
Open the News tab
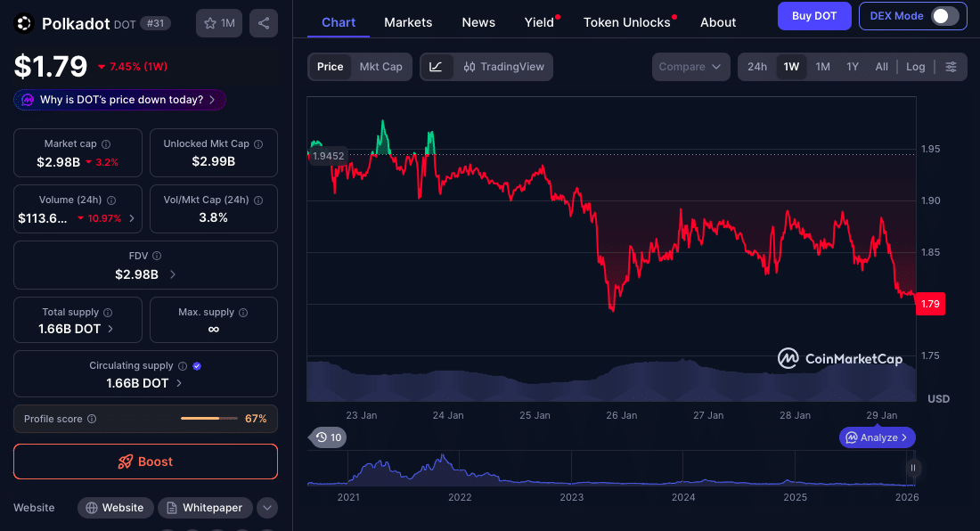pyautogui.click(x=478, y=22)
